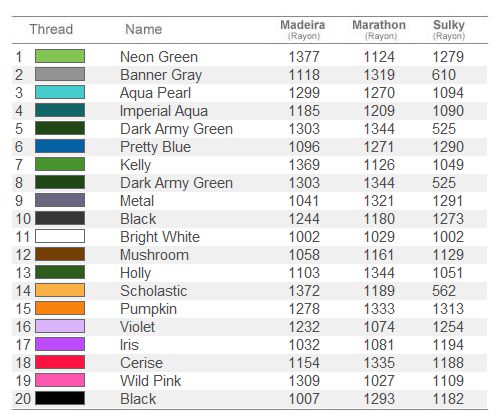Click the Thread column header

tap(51, 29)
